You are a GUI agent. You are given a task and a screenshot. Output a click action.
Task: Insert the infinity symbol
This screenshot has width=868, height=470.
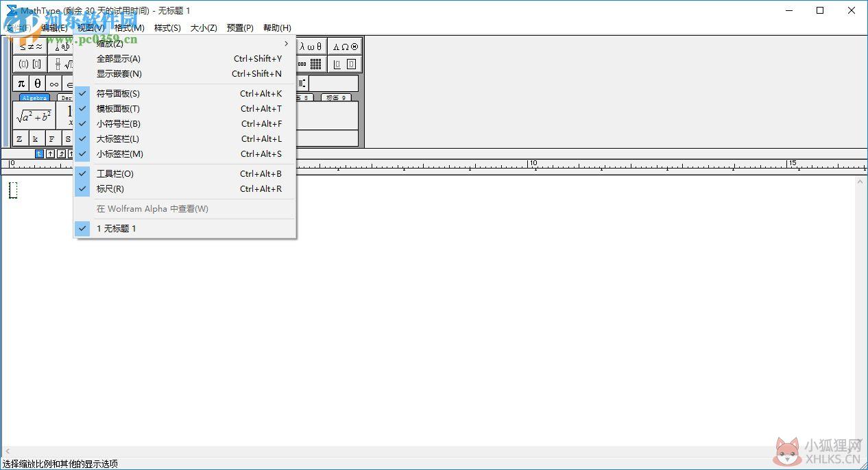54,84
